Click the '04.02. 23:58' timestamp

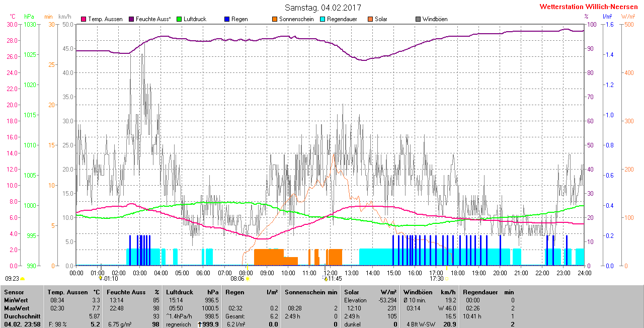tap(22, 324)
